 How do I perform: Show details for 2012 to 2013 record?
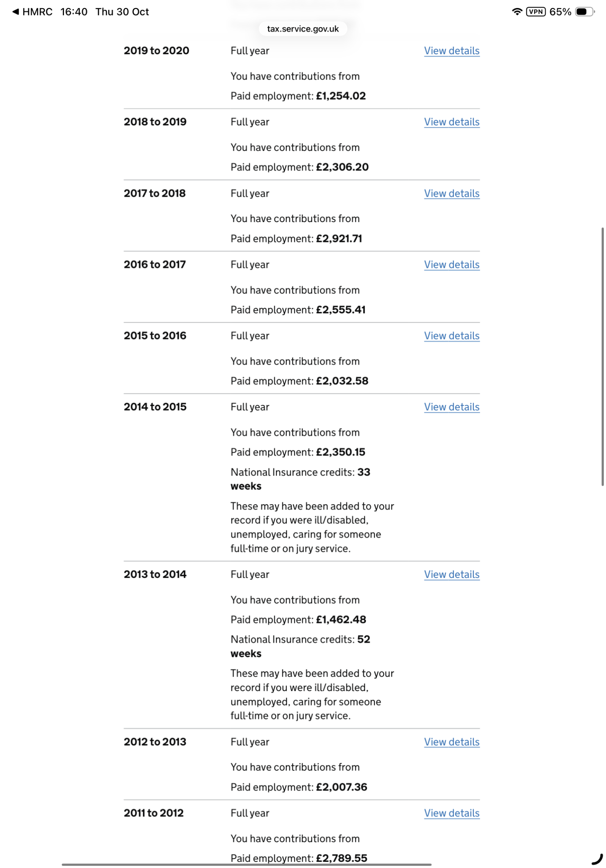pos(451,742)
